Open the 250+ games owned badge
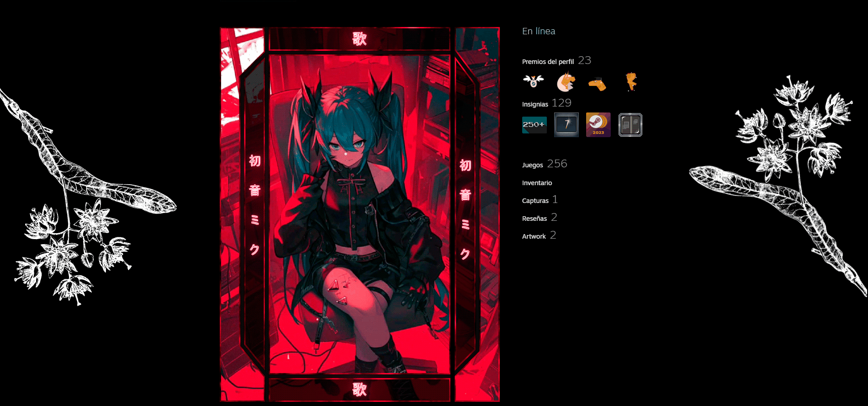Image resolution: width=868 pixels, height=406 pixels. click(535, 125)
